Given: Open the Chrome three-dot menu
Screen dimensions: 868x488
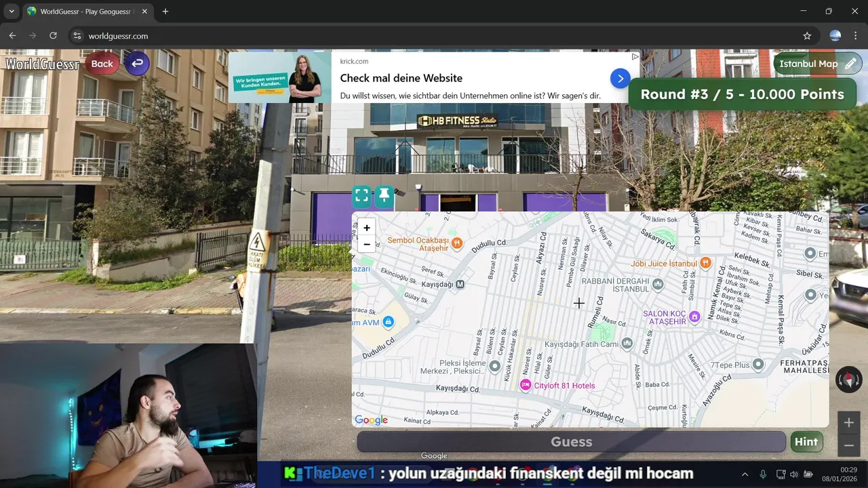Looking at the screenshot, I should 856,36.
